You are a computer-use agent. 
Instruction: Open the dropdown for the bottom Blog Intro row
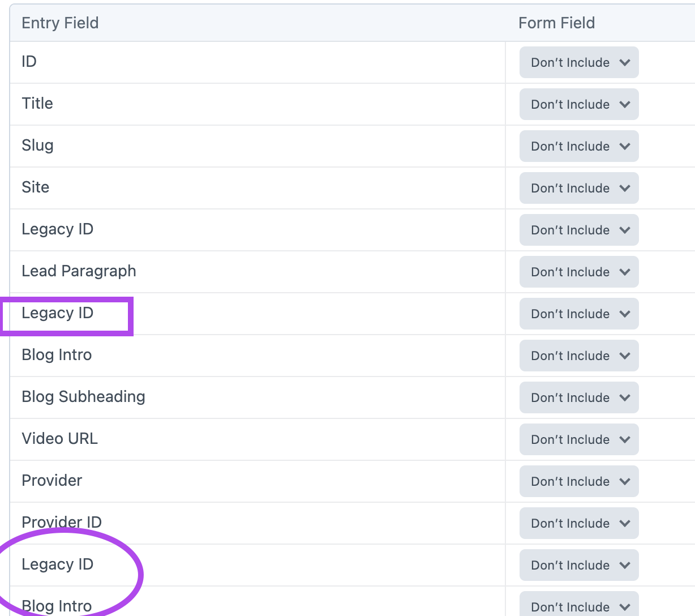click(x=578, y=606)
